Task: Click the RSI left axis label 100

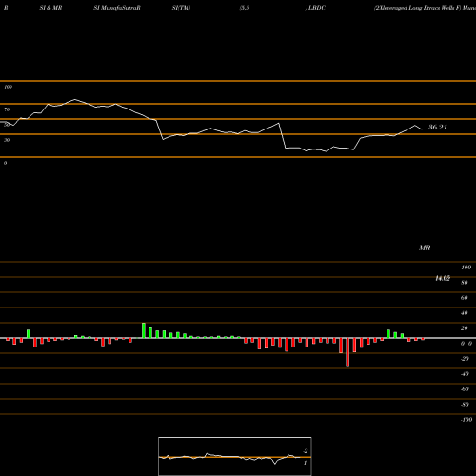Action: (x=8, y=87)
